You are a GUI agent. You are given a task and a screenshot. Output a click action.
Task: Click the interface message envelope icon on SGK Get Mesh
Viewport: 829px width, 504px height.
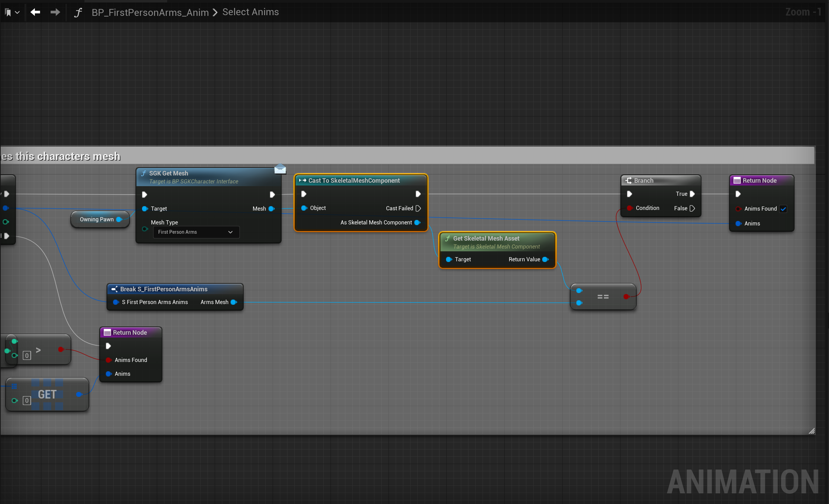(x=280, y=169)
